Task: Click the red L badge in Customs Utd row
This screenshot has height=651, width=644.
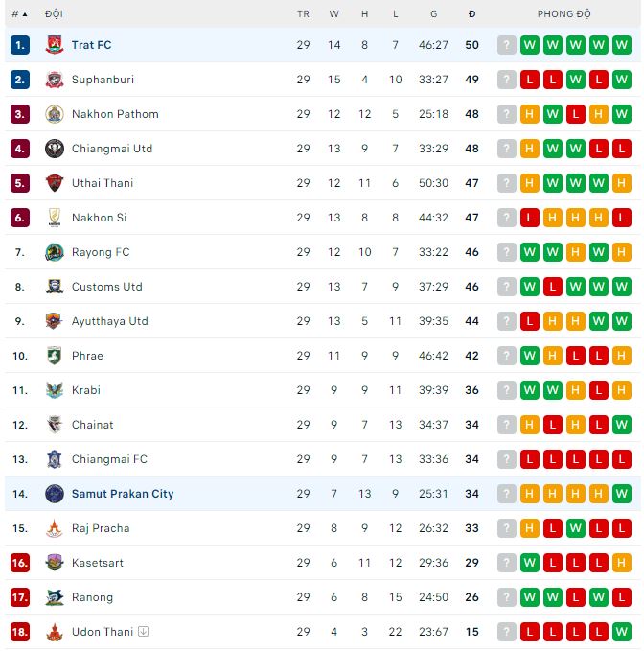Action: (553, 287)
